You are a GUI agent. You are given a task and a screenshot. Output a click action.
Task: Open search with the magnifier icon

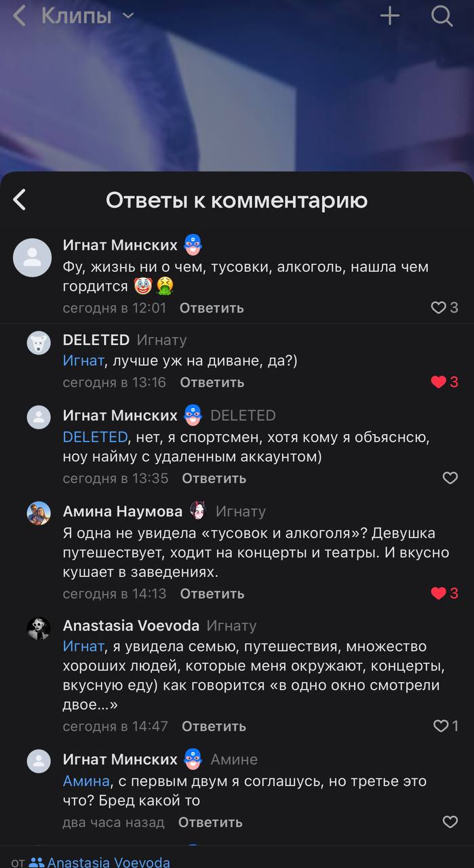click(x=442, y=16)
